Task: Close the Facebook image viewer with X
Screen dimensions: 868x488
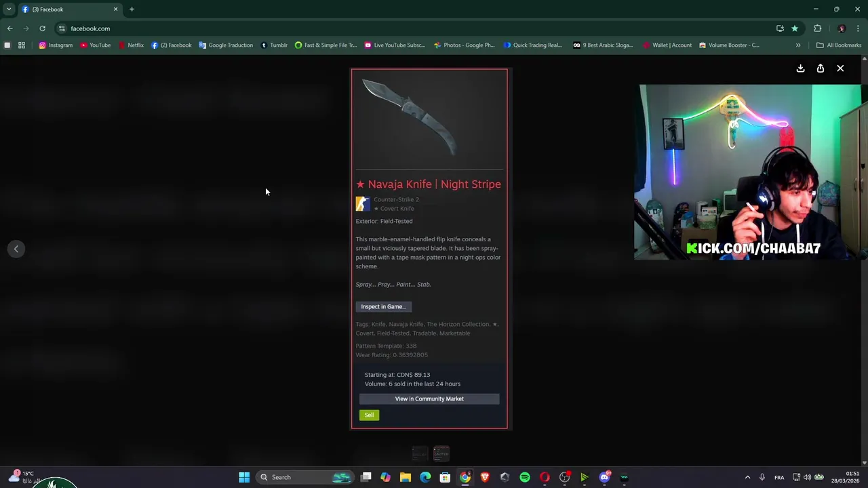Action: coord(840,68)
